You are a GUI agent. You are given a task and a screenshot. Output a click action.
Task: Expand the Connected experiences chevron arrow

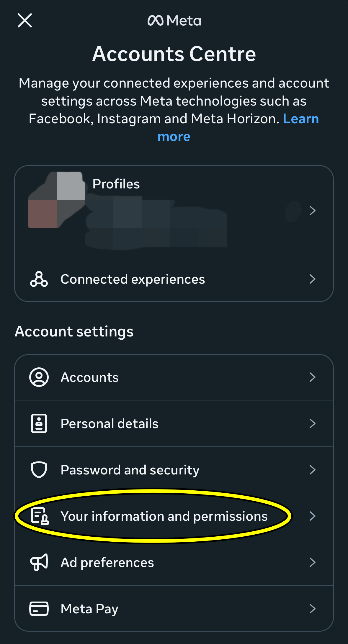(313, 279)
